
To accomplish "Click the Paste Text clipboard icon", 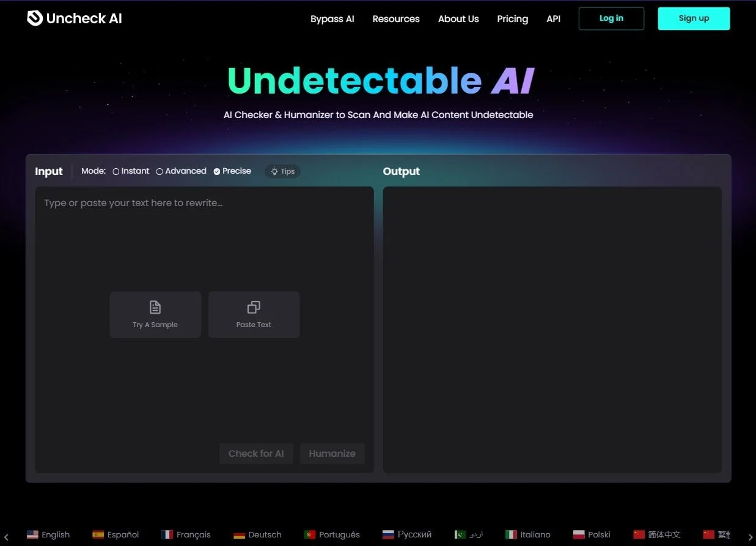I will (x=254, y=307).
